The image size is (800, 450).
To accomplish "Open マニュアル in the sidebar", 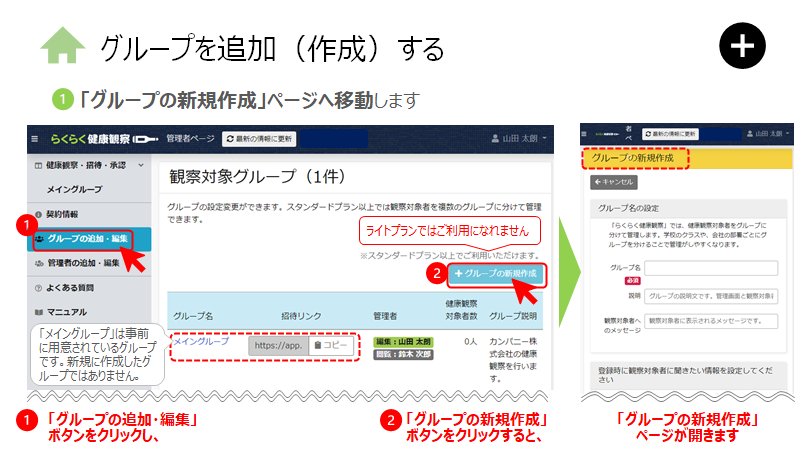I will [x=66, y=312].
